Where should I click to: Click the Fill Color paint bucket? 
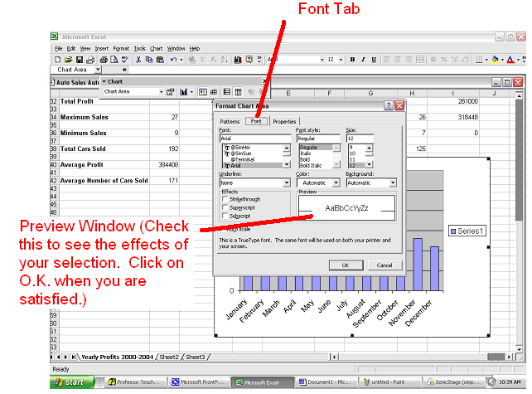[495, 60]
